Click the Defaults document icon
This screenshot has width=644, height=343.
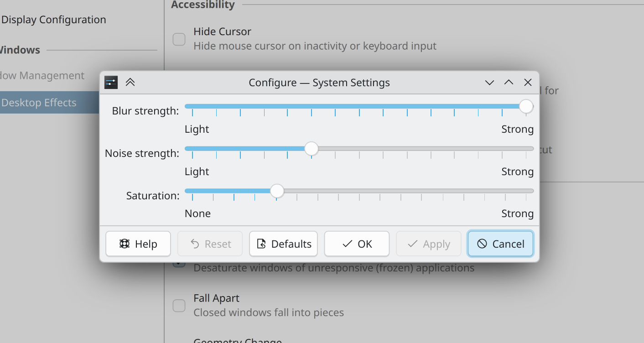click(262, 244)
